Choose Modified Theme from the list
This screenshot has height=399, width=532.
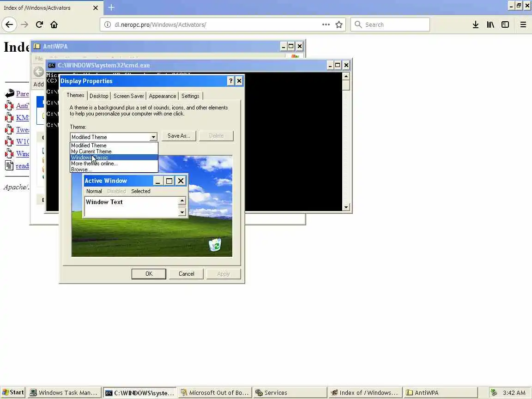[x=114, y=145]
